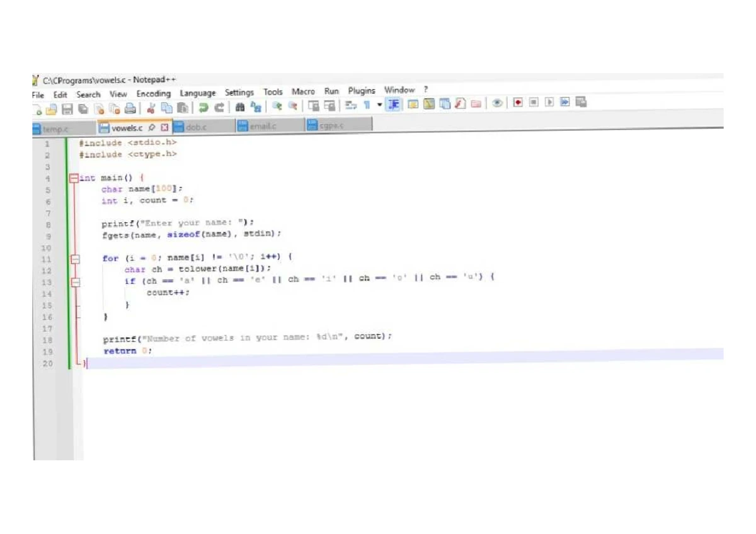Switch to the dob.c tab
The width and height of the screenshot is (756, 534).
point(203,127)
